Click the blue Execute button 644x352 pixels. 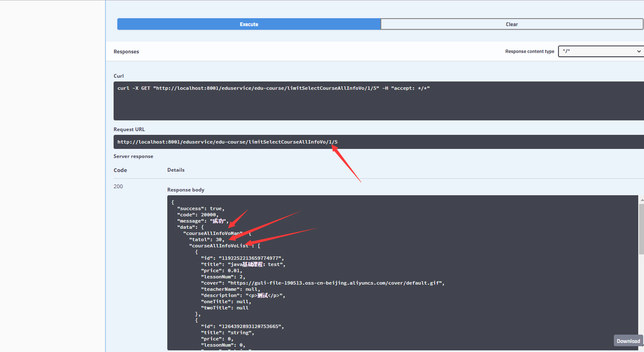(x=249, y=24)
